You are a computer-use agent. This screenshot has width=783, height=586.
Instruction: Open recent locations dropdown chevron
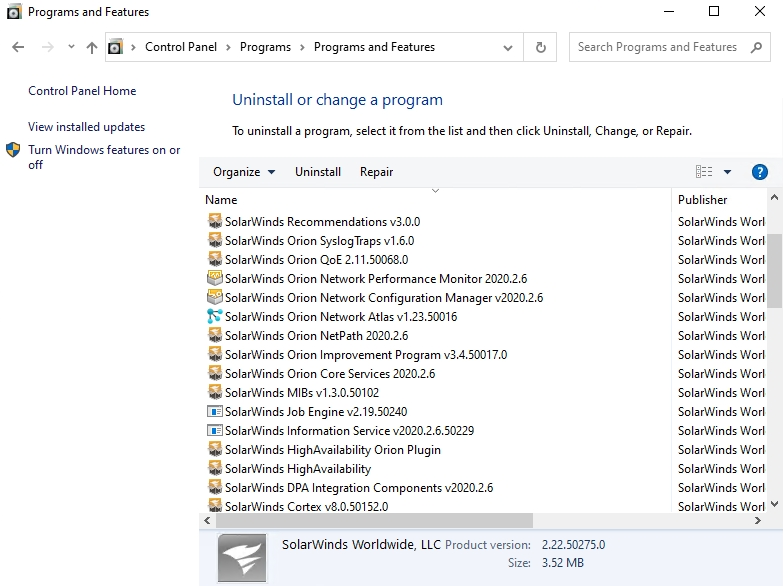71,47
